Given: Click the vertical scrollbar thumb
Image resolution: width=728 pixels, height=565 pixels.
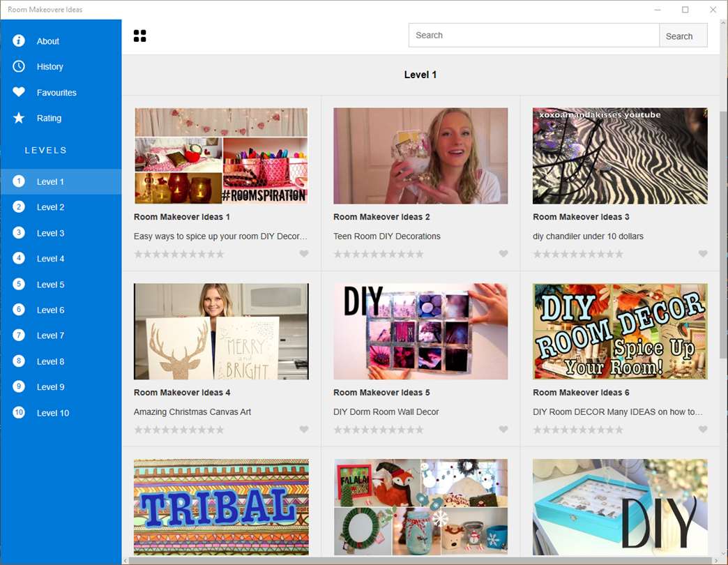Looking at the screenshot, I should [x=723, y=234].
